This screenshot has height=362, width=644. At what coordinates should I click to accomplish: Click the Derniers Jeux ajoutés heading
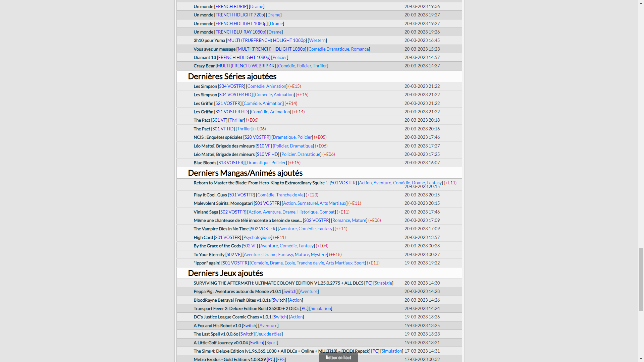click(225, 273)
